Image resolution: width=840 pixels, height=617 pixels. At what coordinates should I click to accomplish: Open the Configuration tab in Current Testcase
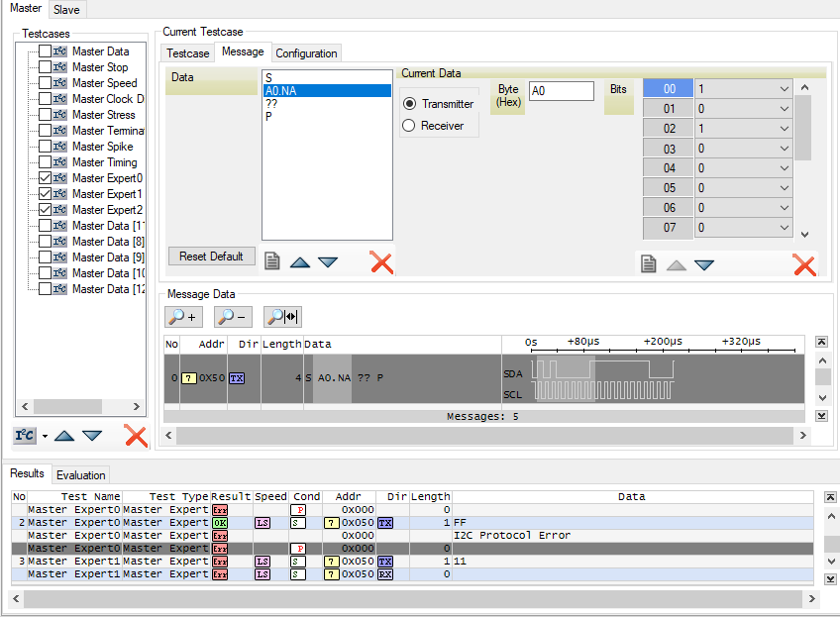tap(305, 52)
